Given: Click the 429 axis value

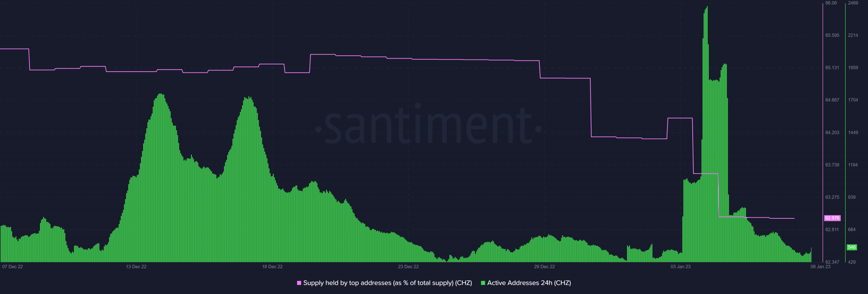Looking at the screenshot, I should point(852,262).
